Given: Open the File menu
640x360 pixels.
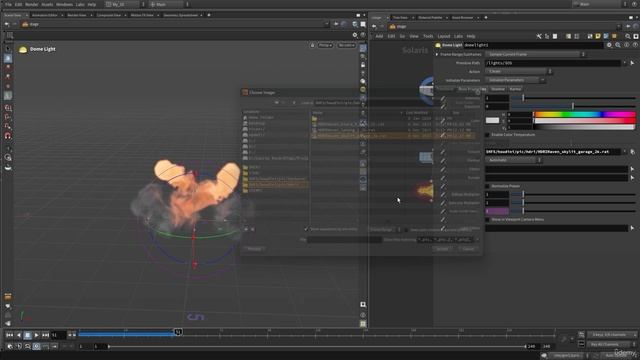Looking at the screenshot, I should 8,4.
